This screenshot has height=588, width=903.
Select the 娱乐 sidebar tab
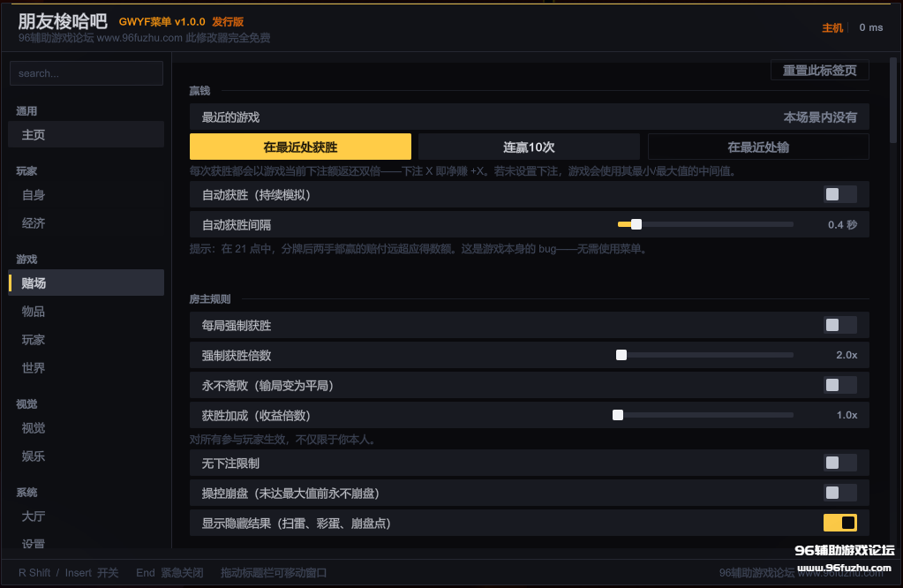coord(87,456)
